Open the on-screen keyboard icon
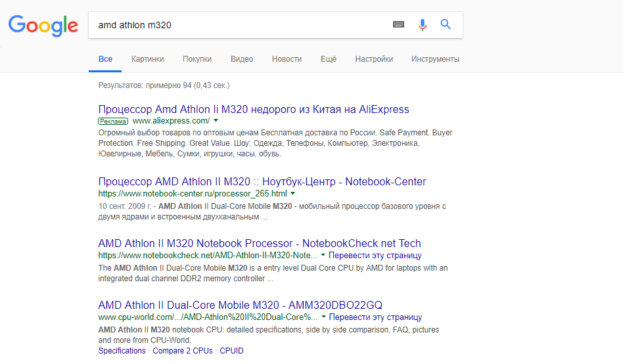Viewport: 623px width, 364px height. coord(398,24)
